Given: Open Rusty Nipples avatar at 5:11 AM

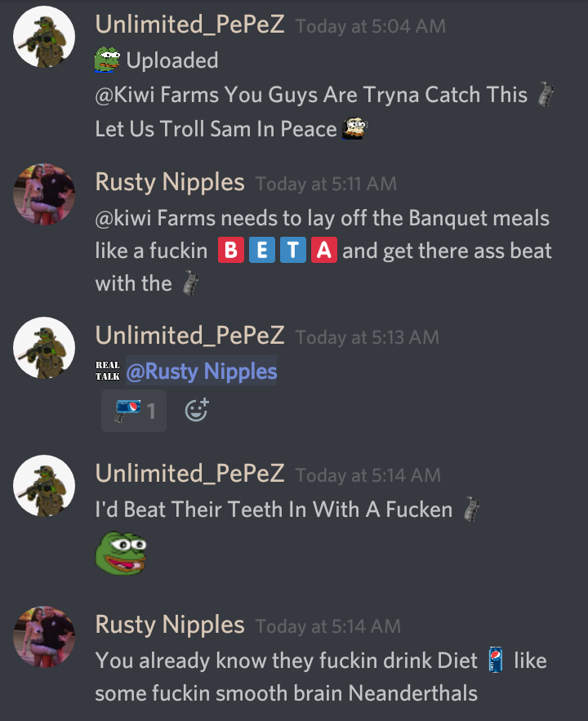Looking at the screenshot, I should click(x=44, y=194).
